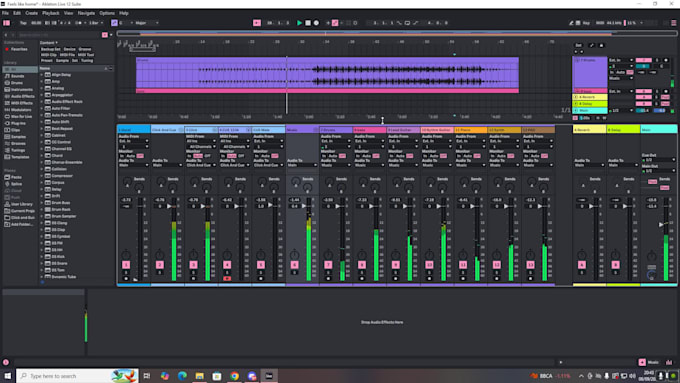Open the Options menu
Viewport: 680px width, 383px height.
107,13
